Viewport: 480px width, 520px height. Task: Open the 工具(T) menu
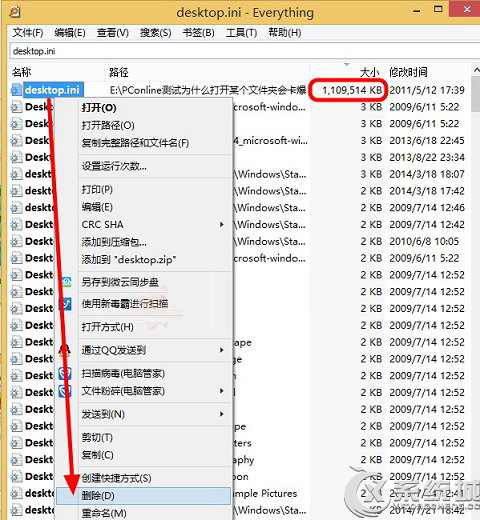(x=241, y=33)
